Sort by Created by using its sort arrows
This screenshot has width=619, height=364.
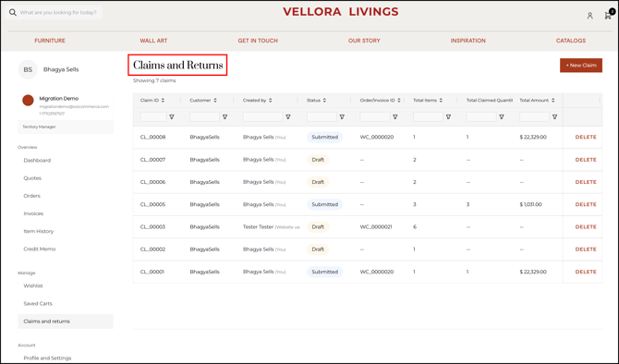271,101
